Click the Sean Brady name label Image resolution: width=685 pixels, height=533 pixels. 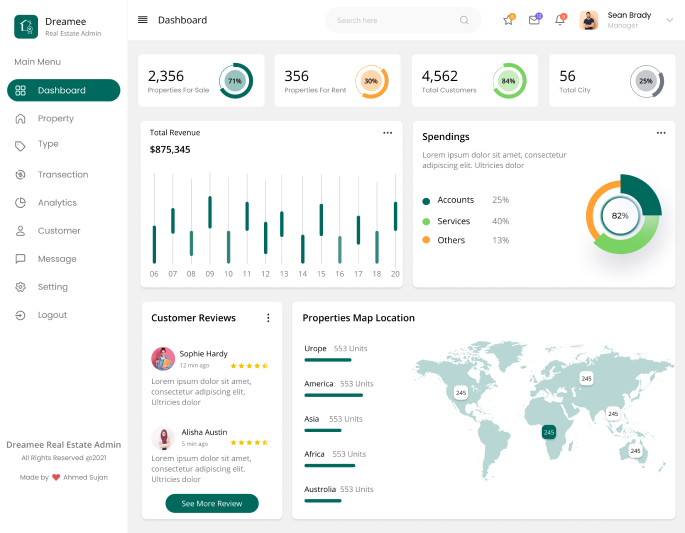[629, 15]
